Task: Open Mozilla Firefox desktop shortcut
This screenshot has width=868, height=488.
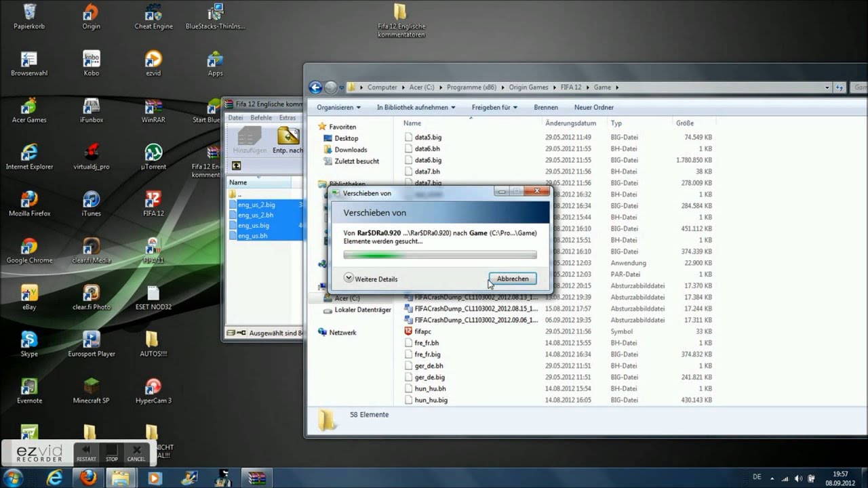Action: point(29,204)
